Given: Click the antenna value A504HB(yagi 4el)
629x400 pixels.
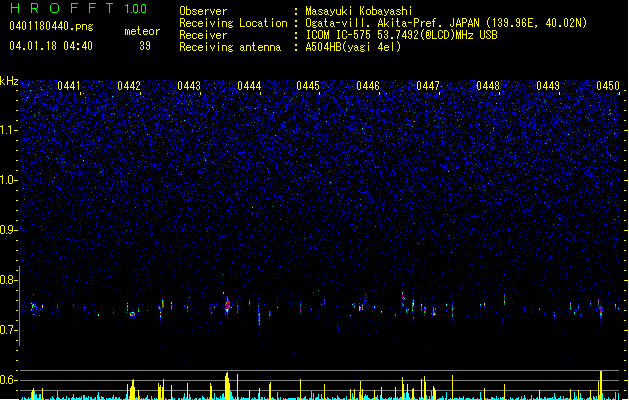Looking at the screenshot, I should tap(353, 47).
